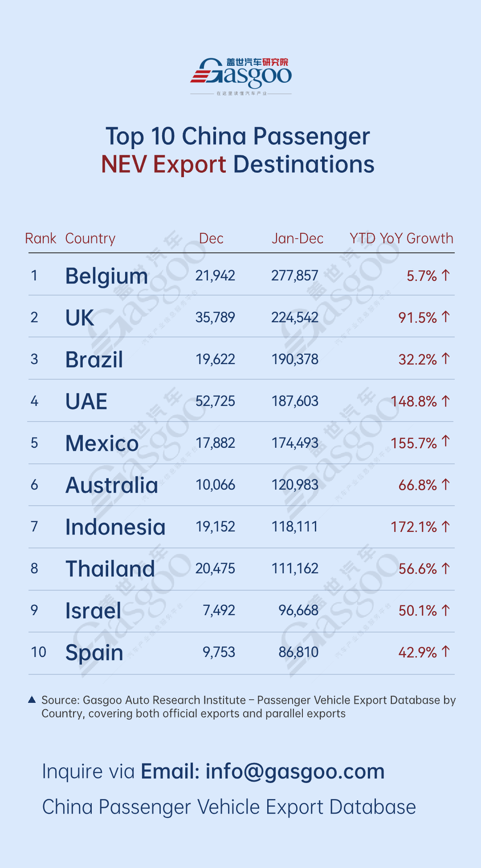481x868 pixels.
Task: Click the Country column header
Action: point(90,239)
